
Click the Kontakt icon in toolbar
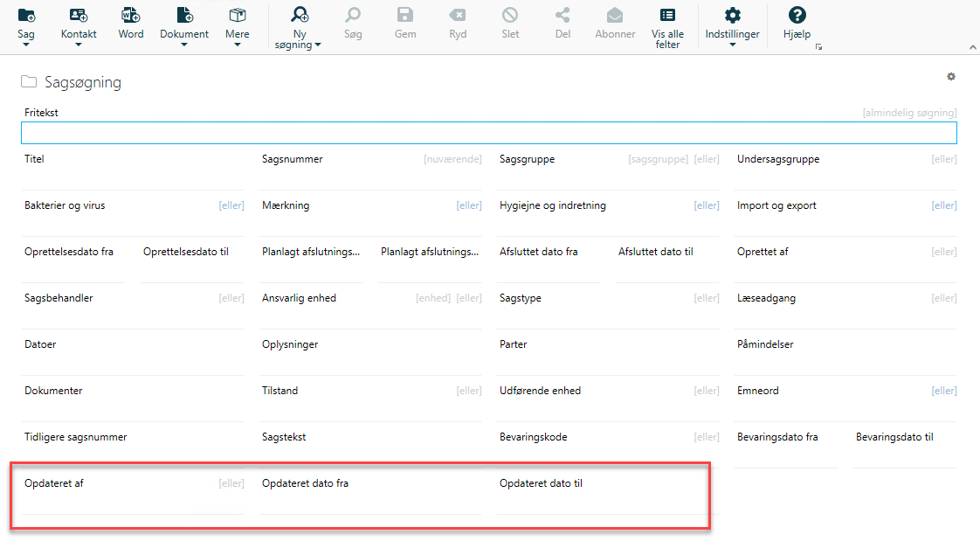[79, 15]
